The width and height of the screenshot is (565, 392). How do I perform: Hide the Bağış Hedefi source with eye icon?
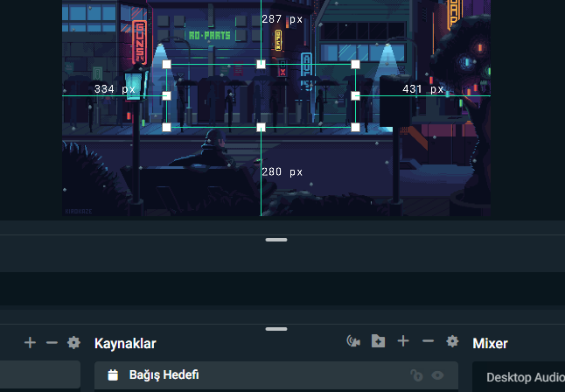coord(437,375)
